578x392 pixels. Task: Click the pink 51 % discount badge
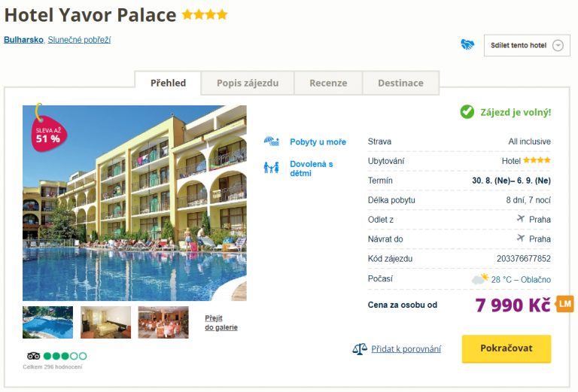point(47,134)
